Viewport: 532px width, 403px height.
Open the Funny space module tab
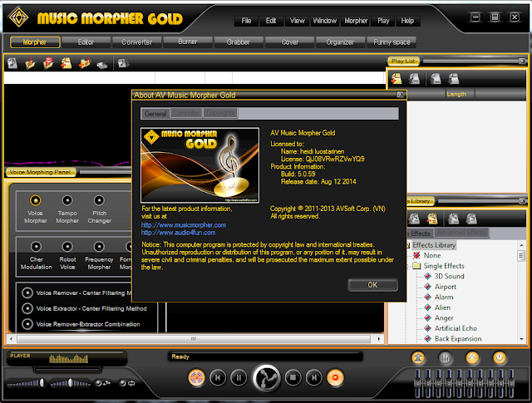click(392, 42)
